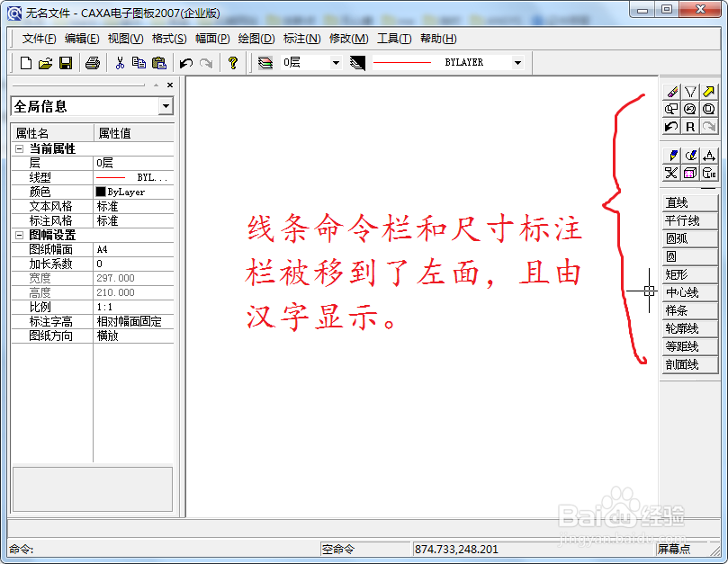The width and height of the screenshot is (728, 564).
Task: Open the 文件(F) menu
Action: pos(39,39)
